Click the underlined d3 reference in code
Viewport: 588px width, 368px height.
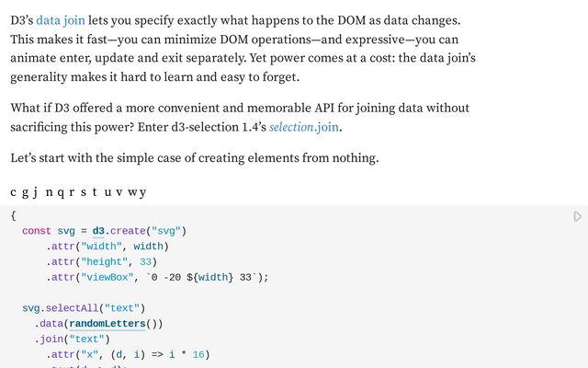coord(99,231)
